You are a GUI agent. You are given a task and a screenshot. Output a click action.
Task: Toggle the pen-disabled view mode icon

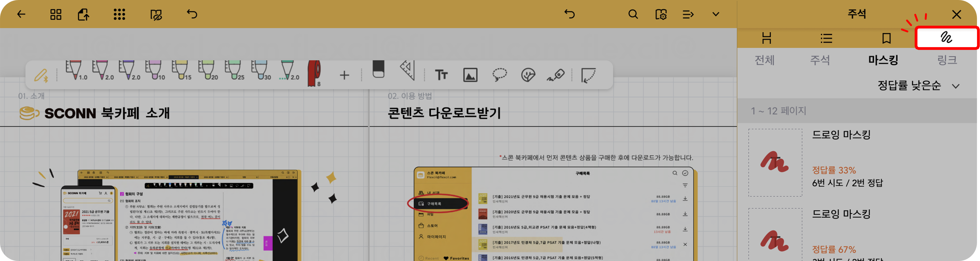pyautogui.click(x=156, y=15)
